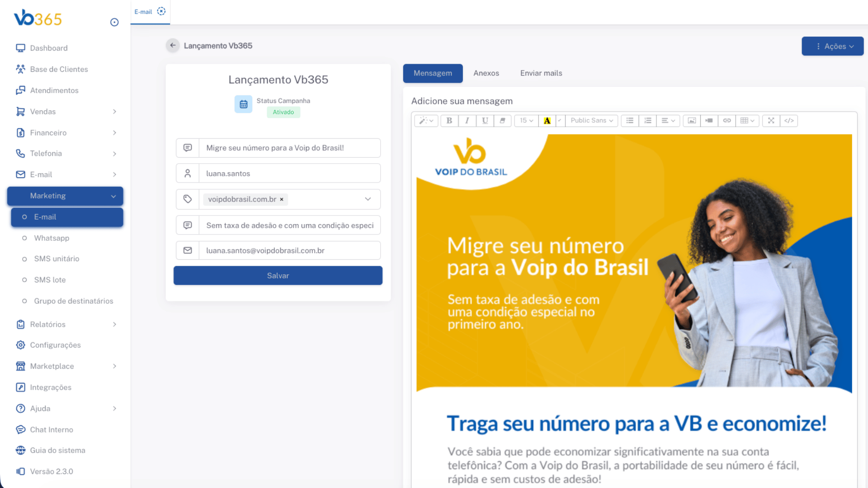Insert an ordered numbered list
The height and width of the screenshot is (488, 868).
(647, 121)
